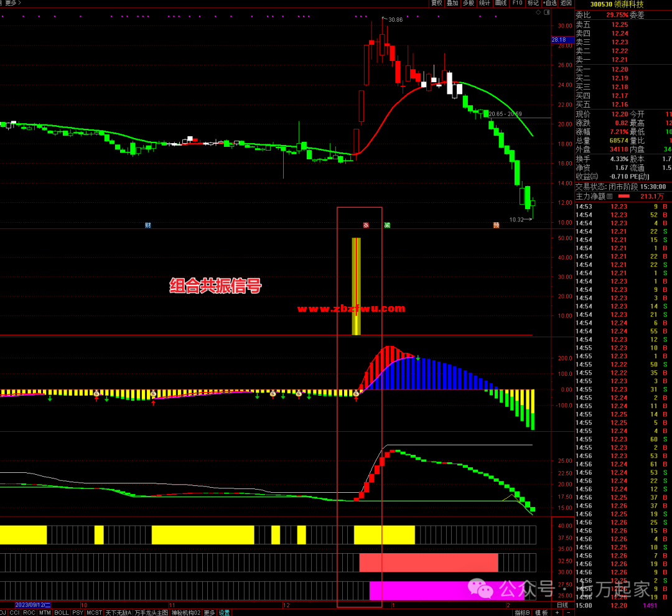Activate the 画线 drawing tool
672x616 pixels.
pyautogui.click(x=500, y=3)
